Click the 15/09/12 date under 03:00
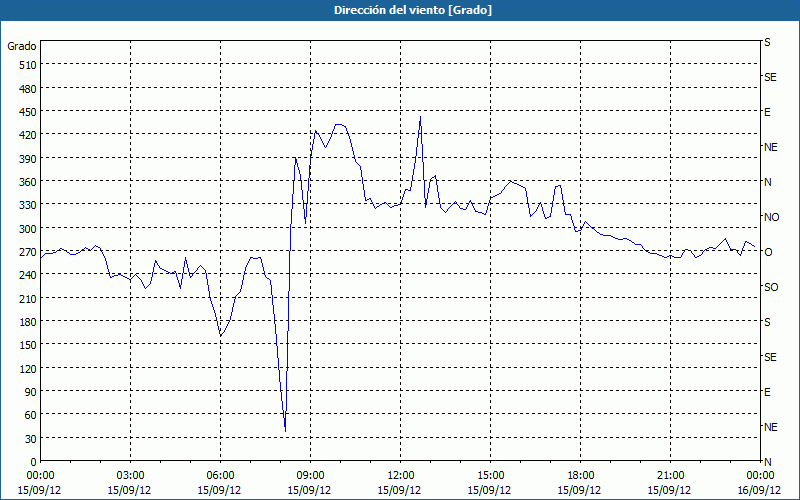This screenshot has width=800, height=500. point(131,490)
